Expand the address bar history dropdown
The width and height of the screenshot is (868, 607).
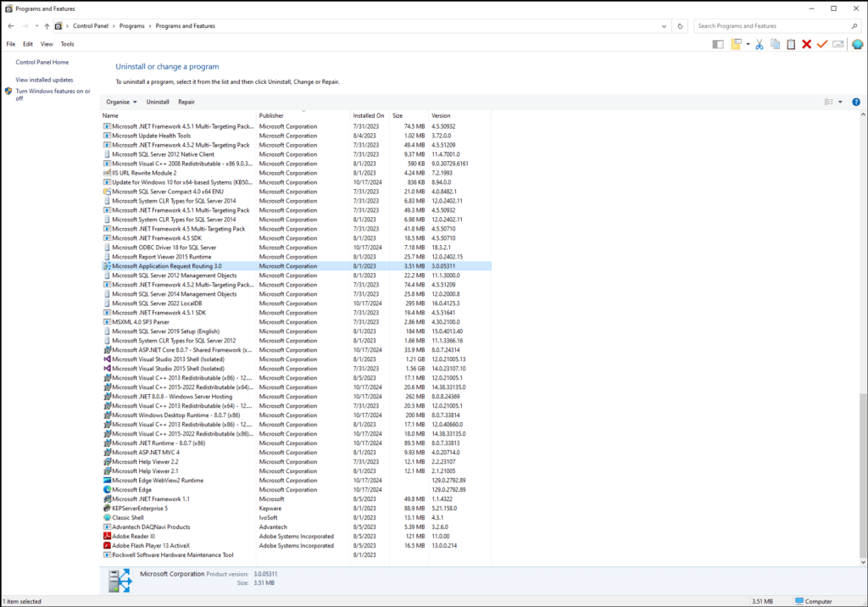click(664, 26)
